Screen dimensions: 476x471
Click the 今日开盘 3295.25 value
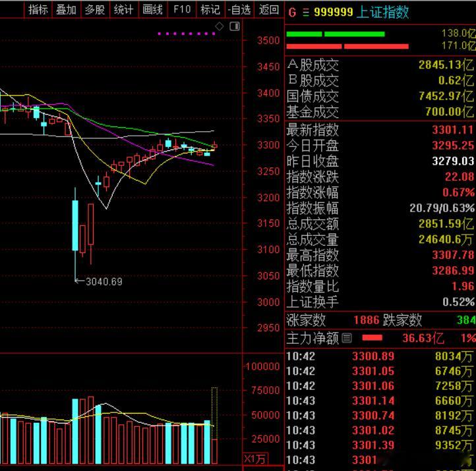pyautogui.click(x=453, y=146)
